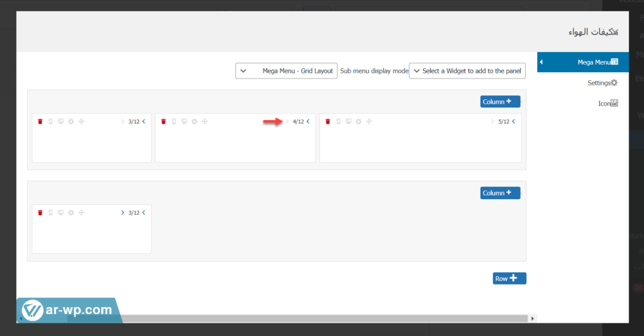Open the Mega Menu - Grid Layout dropdown
The height and width of the screenshot is (336, 644).
[286, 70]
